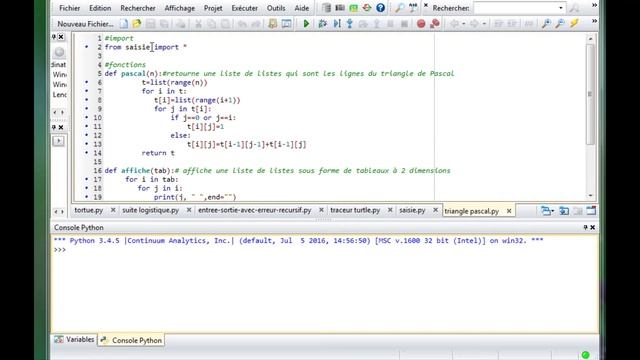This screenshot has width=640, height=360.
Task: Pin the upper left side panel
Action: pyautogui.click(x=54, y=37)
